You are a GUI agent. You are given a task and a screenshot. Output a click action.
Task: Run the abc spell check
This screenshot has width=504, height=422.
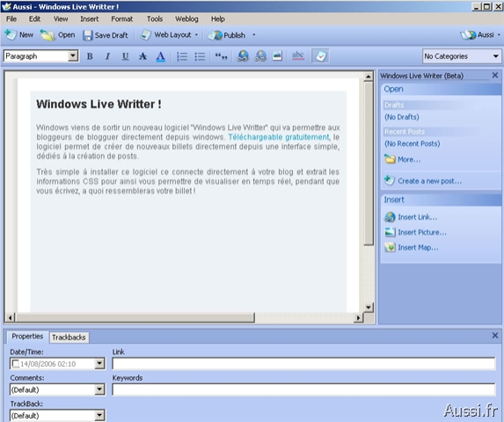[x=297, y=56]
